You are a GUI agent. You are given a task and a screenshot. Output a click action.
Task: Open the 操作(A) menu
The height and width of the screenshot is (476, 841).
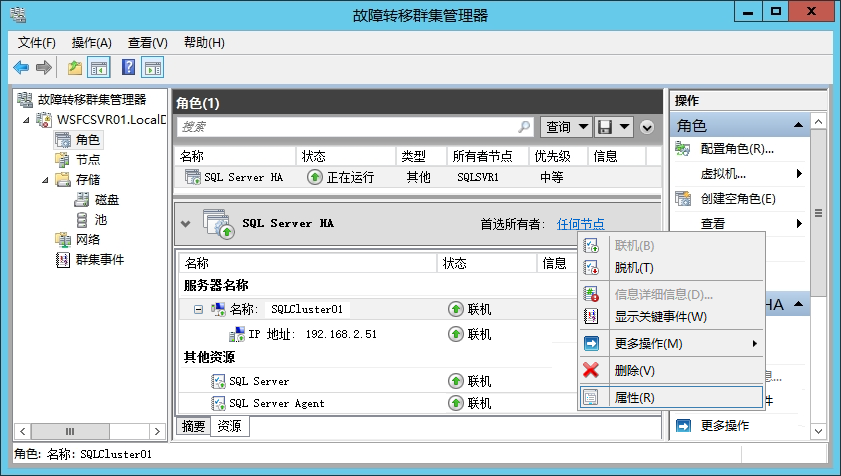92,43
